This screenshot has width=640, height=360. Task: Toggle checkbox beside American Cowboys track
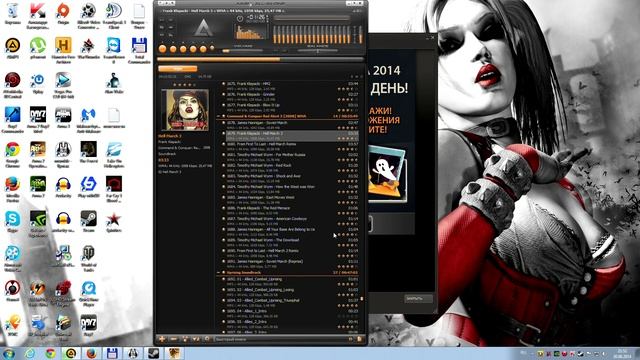(x=224, y=219)
